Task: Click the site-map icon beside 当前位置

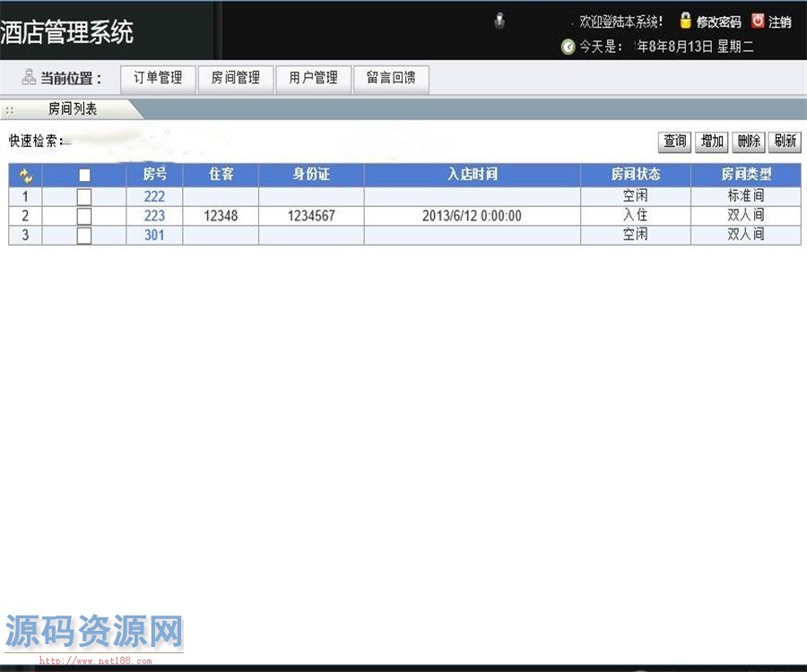Action: coord(29,78)
